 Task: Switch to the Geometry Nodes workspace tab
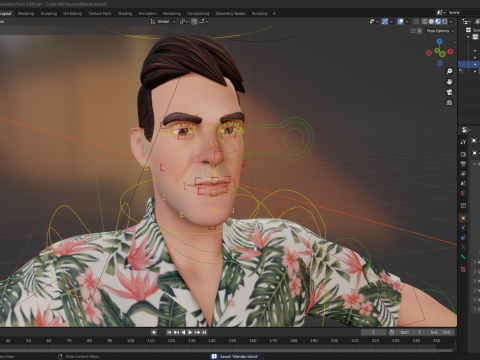230,14
